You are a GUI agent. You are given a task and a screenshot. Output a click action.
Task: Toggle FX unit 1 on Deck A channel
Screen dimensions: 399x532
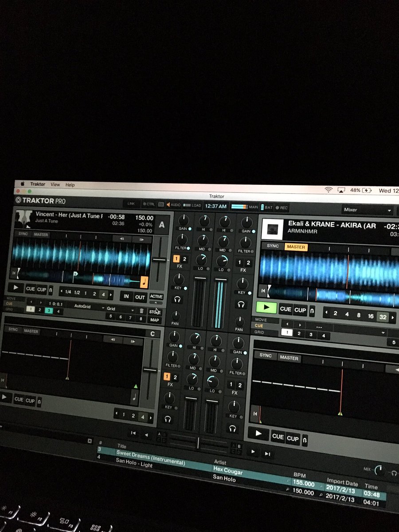[176, 259]
